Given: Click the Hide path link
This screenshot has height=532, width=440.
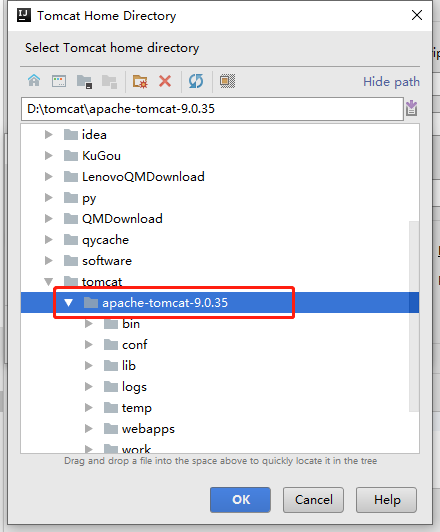Looking at the screenshot, I should pos(391,82).
